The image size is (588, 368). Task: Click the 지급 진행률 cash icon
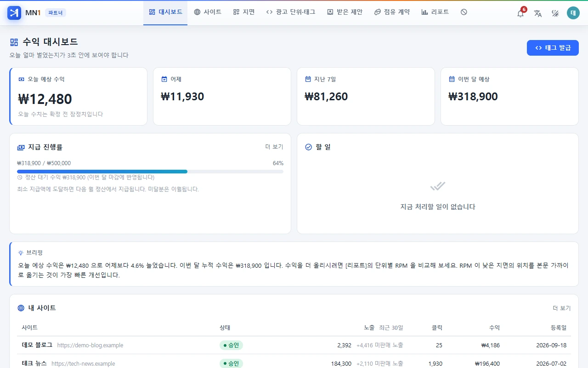pos(21,147)
